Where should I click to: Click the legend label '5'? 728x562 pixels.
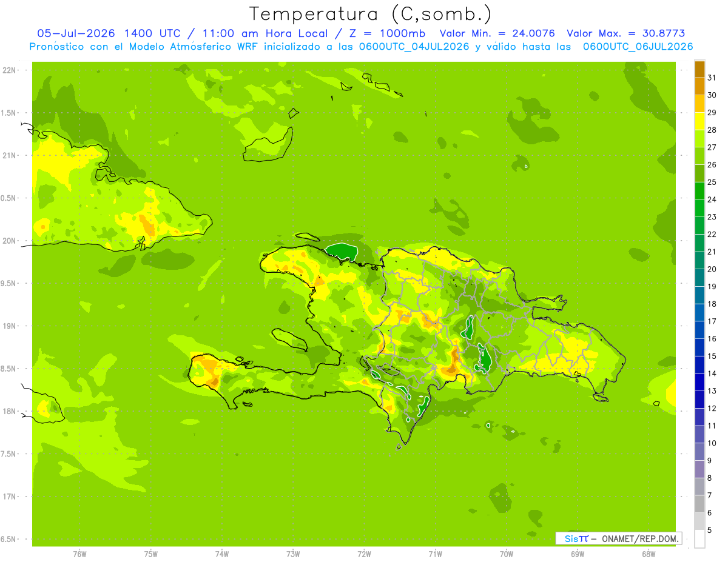(710, 530)
